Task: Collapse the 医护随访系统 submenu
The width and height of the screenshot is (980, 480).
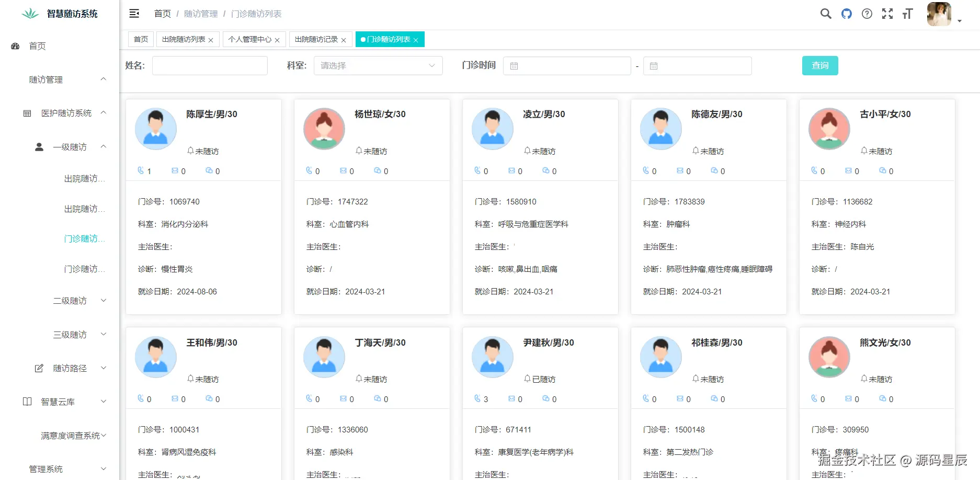Action: pos(60,113)
